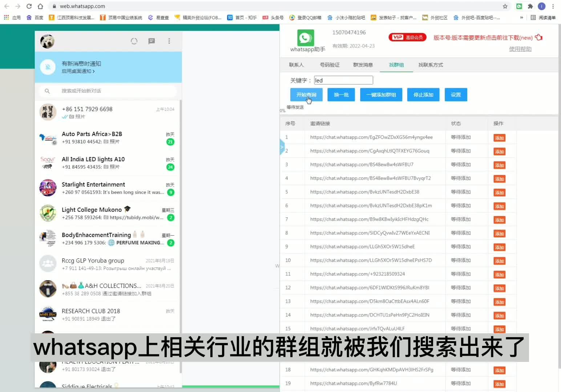The image size is (561, 392).
Task: Click the whatsapp助手 logo icon
Action: click(306, 38)
